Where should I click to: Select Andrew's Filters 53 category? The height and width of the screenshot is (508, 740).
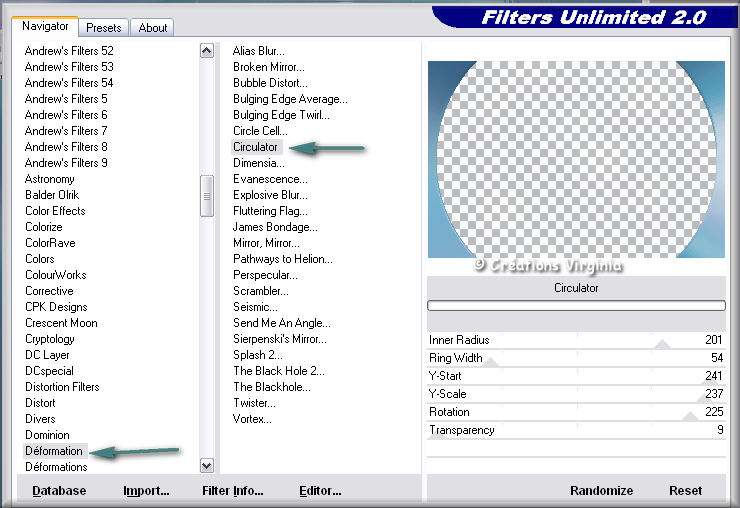69,67
